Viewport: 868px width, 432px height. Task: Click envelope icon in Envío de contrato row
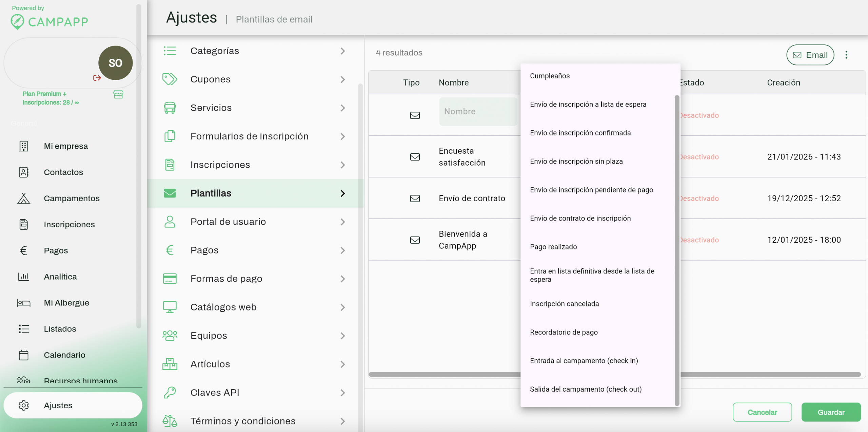coord(415,199)
